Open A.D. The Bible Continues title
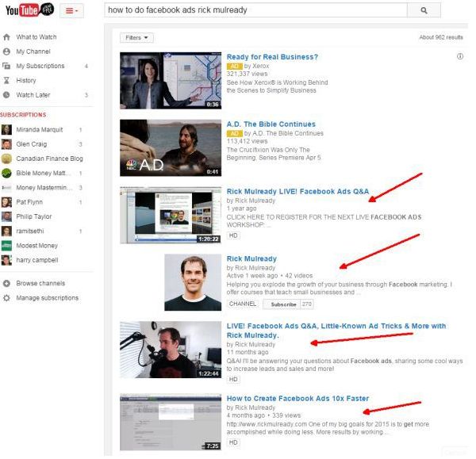476x459 pixels. click(271, 124)
